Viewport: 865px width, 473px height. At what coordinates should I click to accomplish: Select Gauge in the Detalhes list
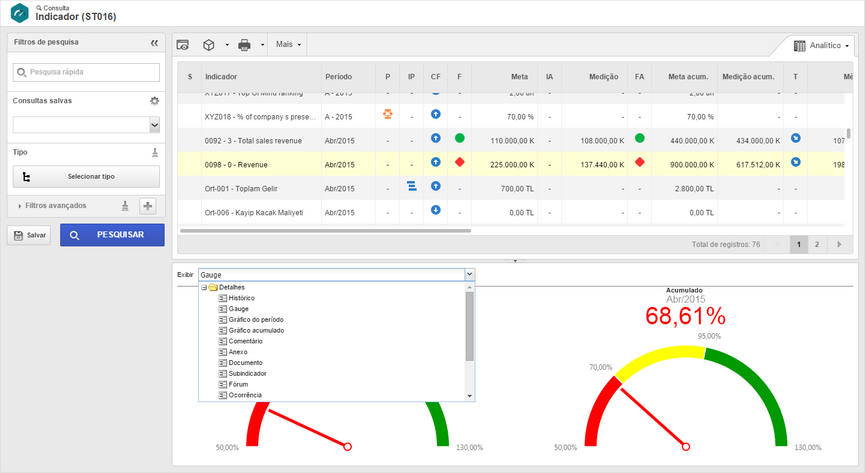238,309
